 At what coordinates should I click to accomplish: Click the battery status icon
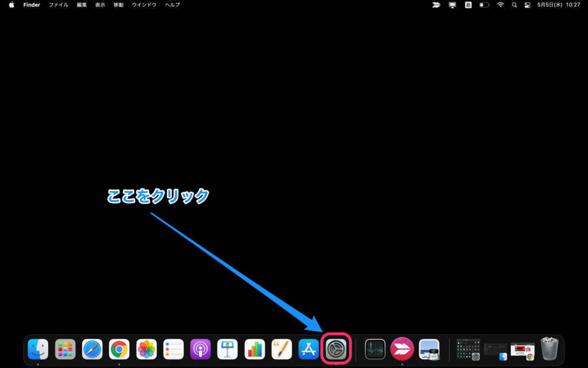485,5
